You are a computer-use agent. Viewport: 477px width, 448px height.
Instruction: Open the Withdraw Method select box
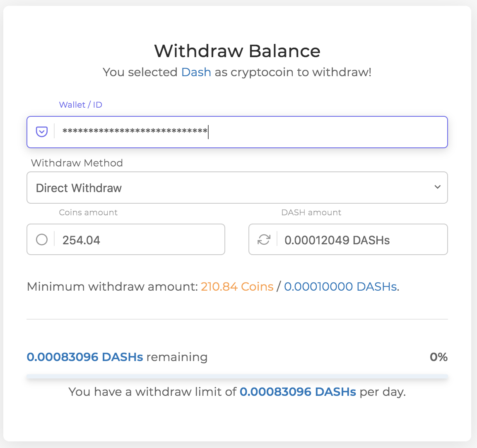click(x=237, y=188)
